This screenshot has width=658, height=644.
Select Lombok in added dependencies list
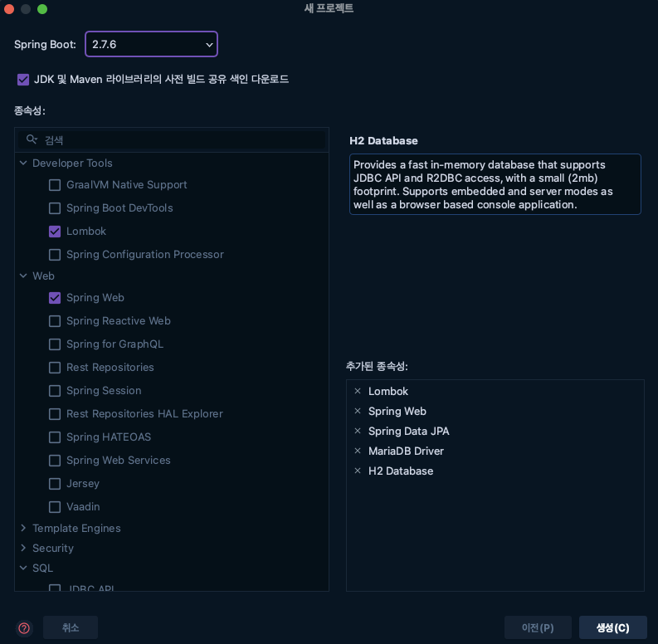pos(388,391)
